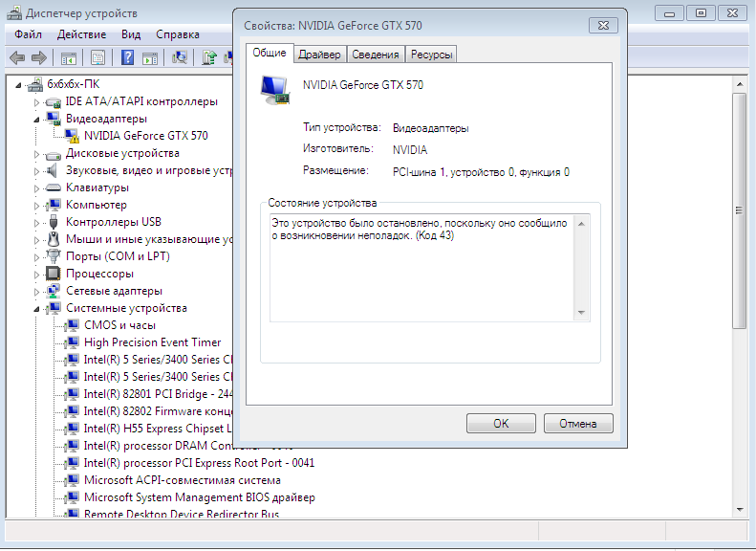Viewport: 756px width, 551px height.
Task: Click the Device Manager scrollbar up arrow
Action: [740, 85]
